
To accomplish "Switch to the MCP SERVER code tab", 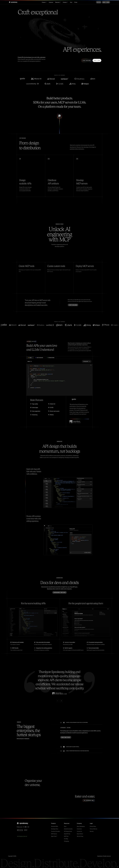I will tap(39, 357).
